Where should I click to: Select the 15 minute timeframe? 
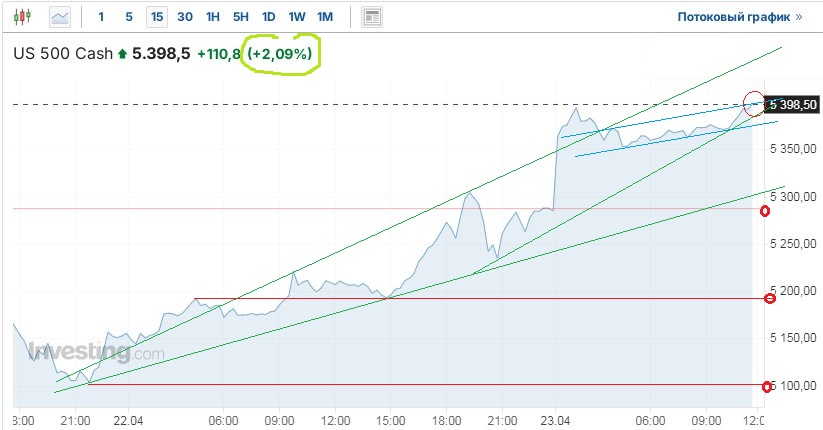pyautogui.click(x=156, y=17)
